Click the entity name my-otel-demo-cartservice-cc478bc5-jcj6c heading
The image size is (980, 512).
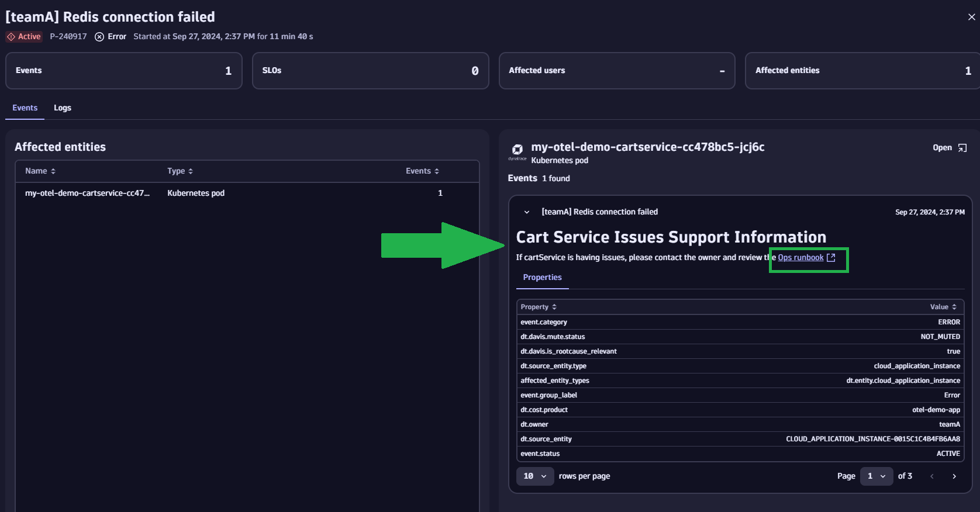tap(648, 147)
